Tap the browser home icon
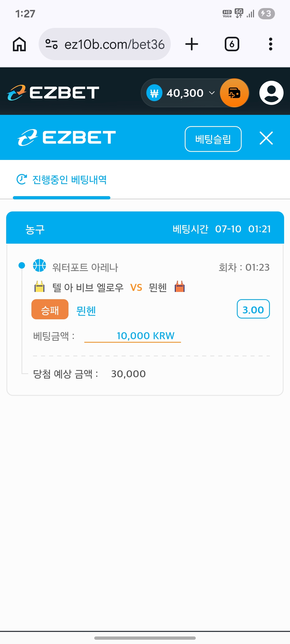290x644 pixels. [19, 44]
